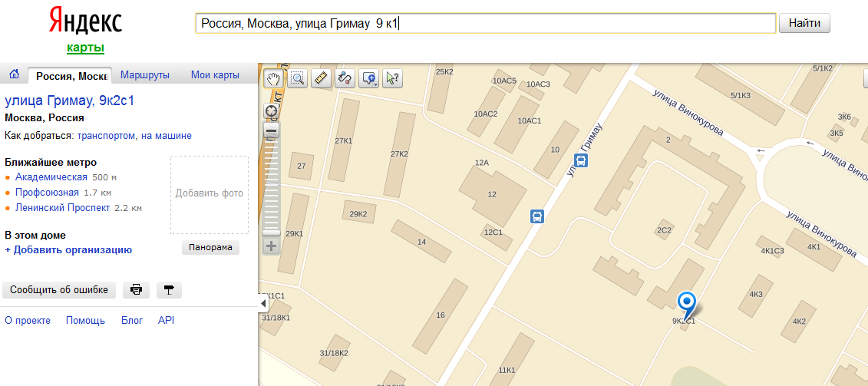Viewport: 868px width, 386px height.
Task: Select the hand pan tool
Action: (x=274, y=78)
